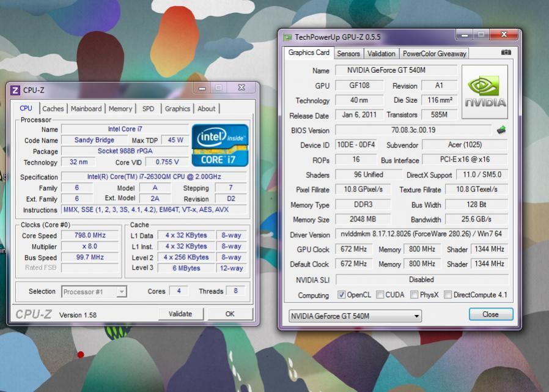Click the GPU-Z screenshot camera icon
Image resolution: width=549 pixels, height=392 pixels.
click(x=506, y=52)
